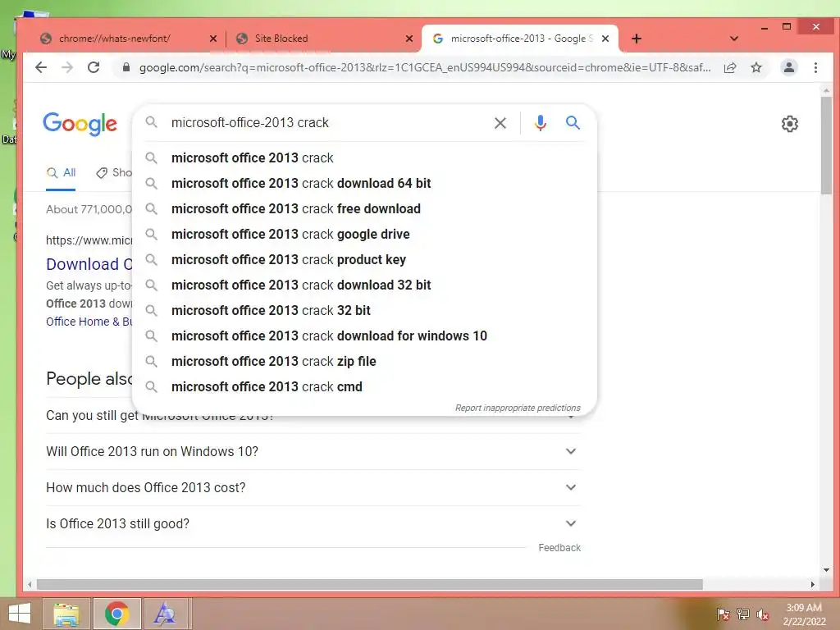This screenshot has height=630, width=840.
Task: Click the vertical scrollbar thumb
Action: coord(826,144)
